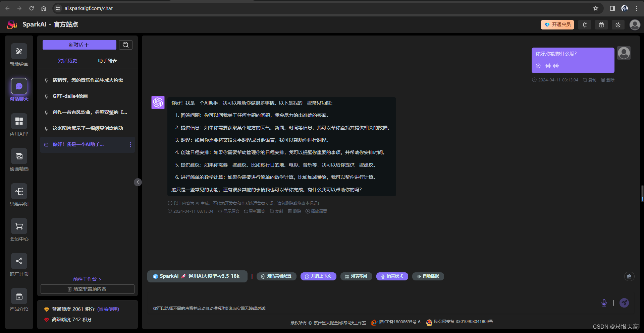The height and width of the screenshot is (333, 644).
Task: Click 重新回答 to regenerate reply
Action: pyautogui.click(x=255, y=211)
